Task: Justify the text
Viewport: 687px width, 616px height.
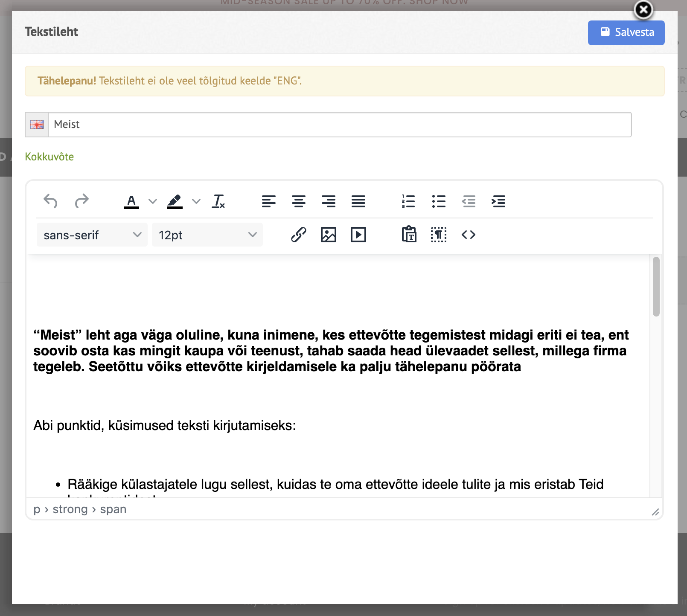Action: (x=358, y=201)
